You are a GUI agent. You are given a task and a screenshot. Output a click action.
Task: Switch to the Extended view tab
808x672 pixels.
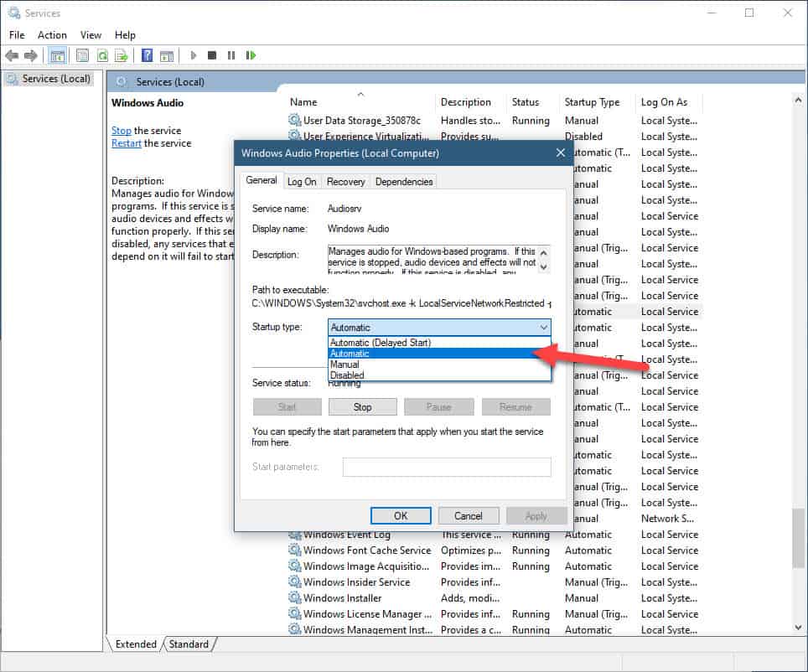coord(136,644)
